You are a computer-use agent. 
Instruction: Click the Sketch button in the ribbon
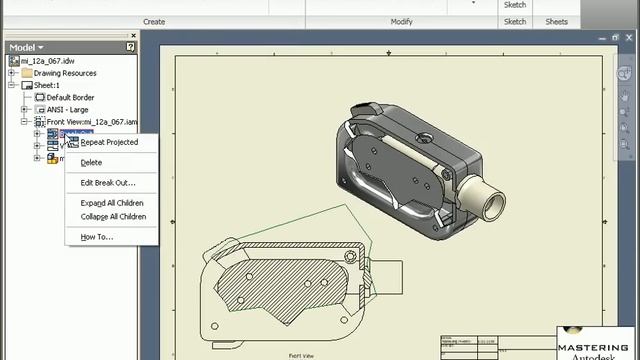click(515, 5)
